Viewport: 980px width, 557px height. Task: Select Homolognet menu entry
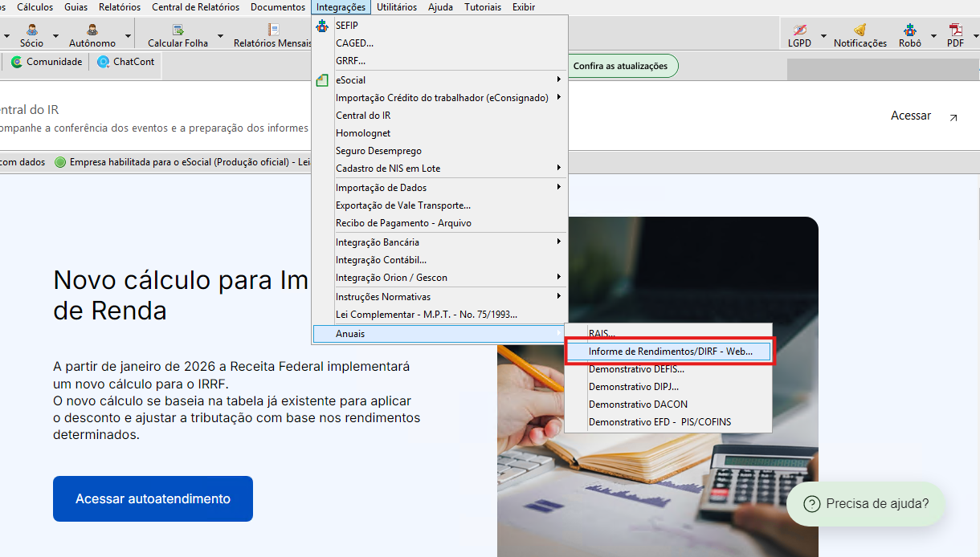(440, 133)
